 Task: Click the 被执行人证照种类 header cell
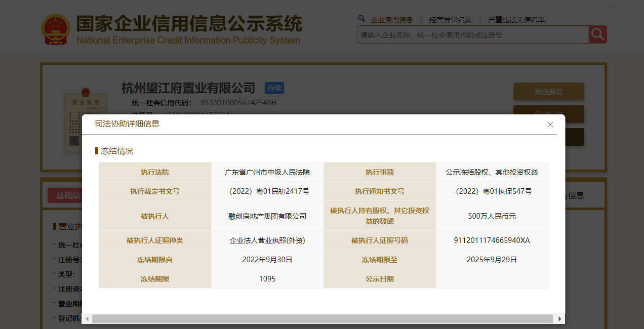pyautogui.click(x=155, y=240)
